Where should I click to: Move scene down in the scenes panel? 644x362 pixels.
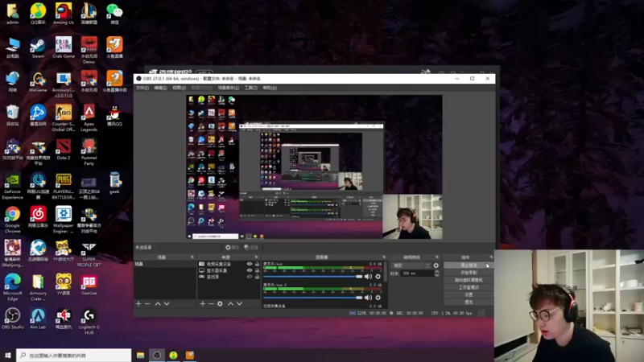point(167,304)
